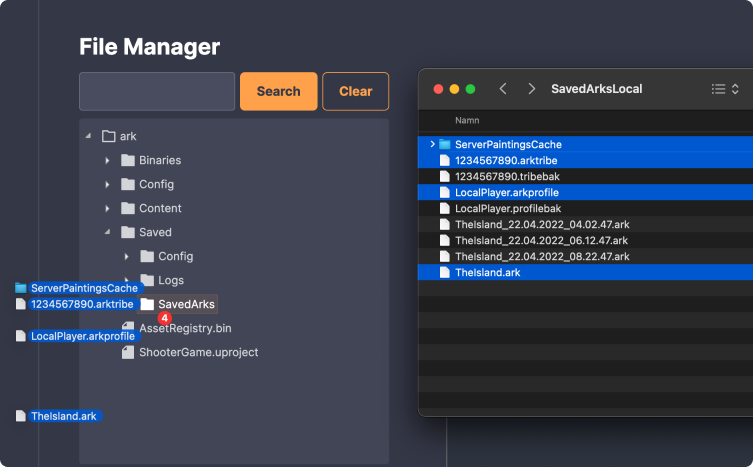Screen dimensions: 753x467
Task: Select the Logs folder label
Action: click(171, 280)
